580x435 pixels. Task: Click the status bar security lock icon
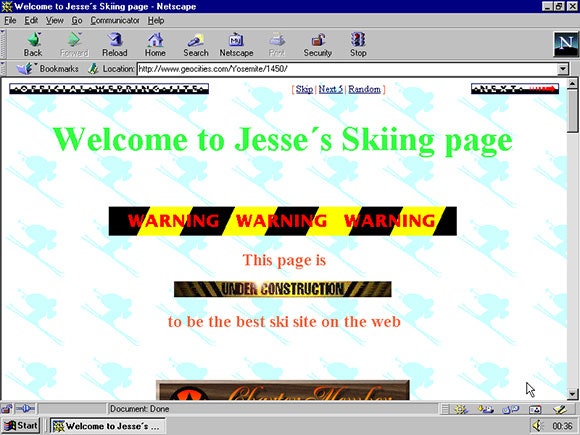pyautogui.click(x=7, y=409)
